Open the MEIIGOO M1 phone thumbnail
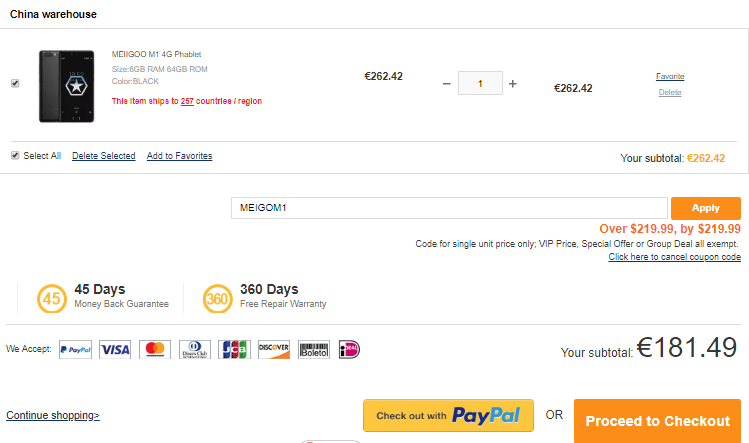Screen dimensions: 749x443 tap(66, 86)
